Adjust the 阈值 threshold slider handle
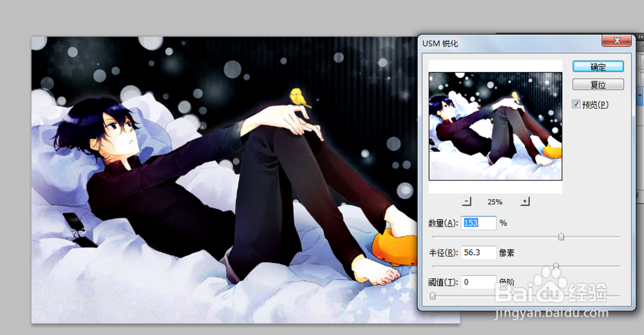 pyautogui.click(x=433, y=296)
